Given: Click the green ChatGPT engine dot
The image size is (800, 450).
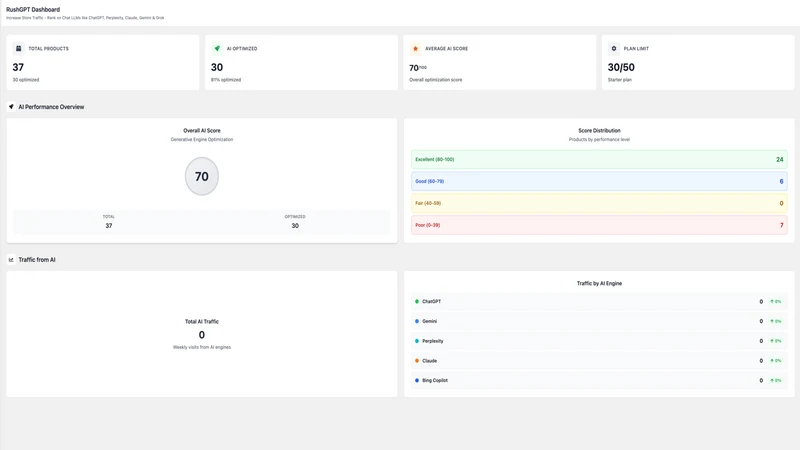Looking at the screenshot, I should (x=417, y=302).
